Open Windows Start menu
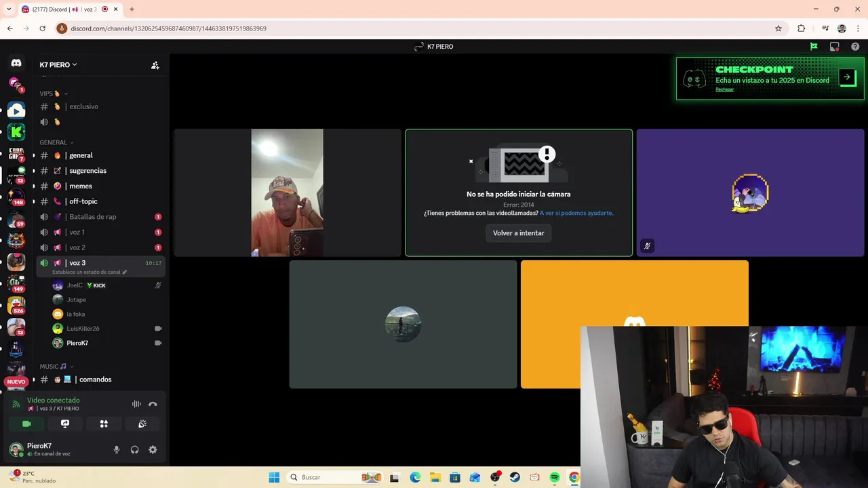868x488 pixels. tap(274, 477)
